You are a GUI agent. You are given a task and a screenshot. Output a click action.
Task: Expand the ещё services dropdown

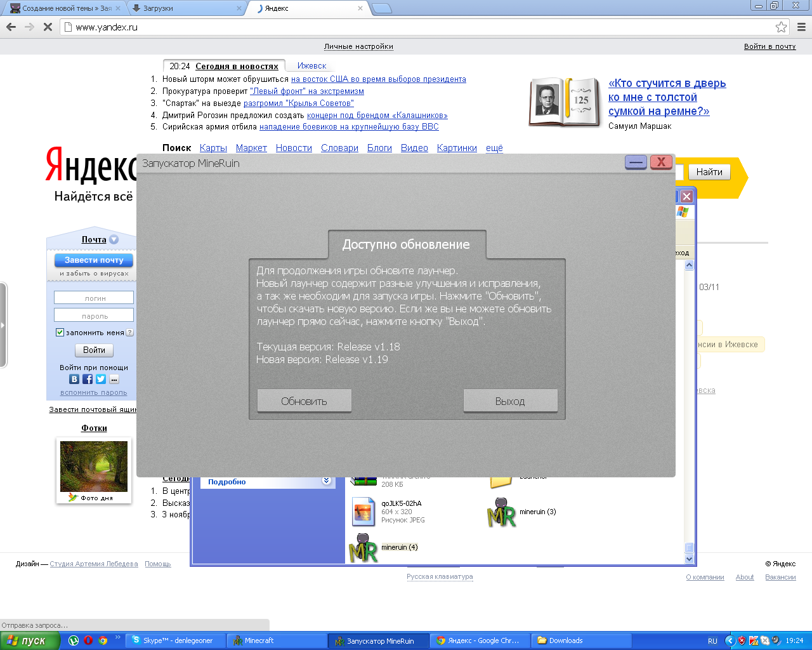point(494,148)
